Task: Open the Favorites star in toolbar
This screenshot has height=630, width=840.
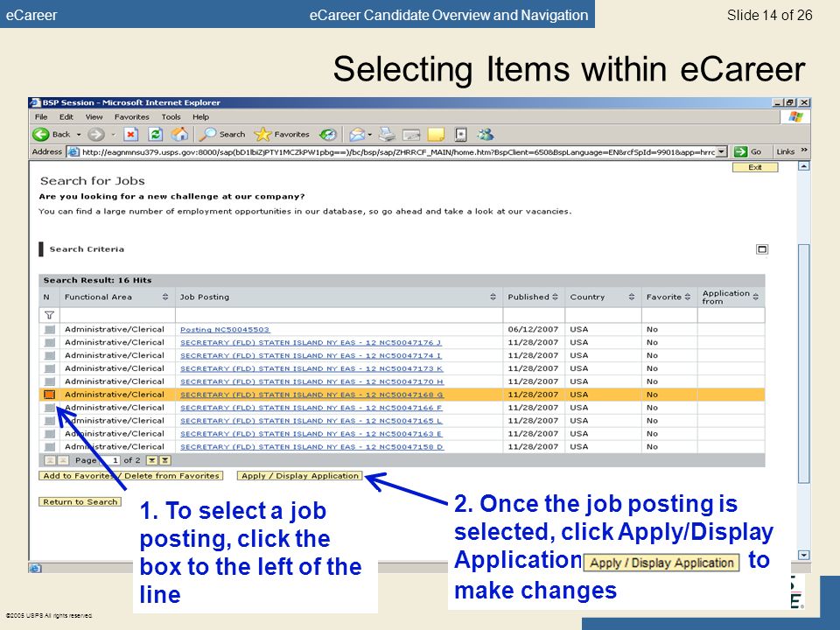Action: pyautogui.click(x=282, y=135)
